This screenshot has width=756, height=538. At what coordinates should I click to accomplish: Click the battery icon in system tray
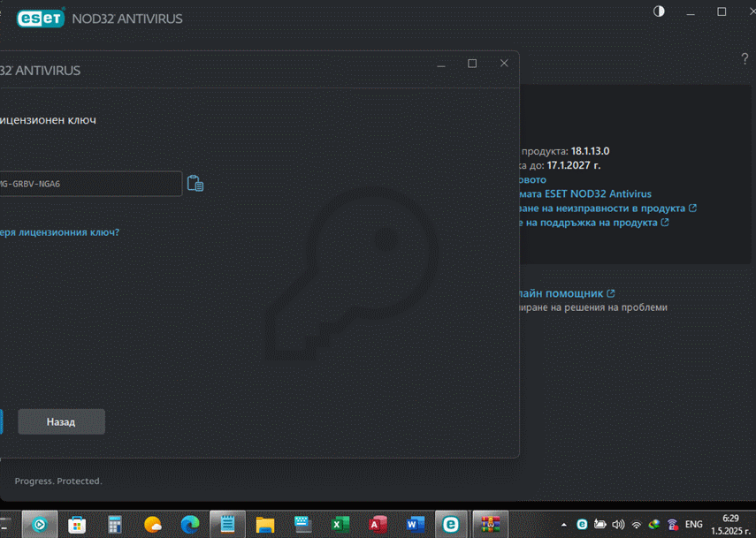click(599, 525)
